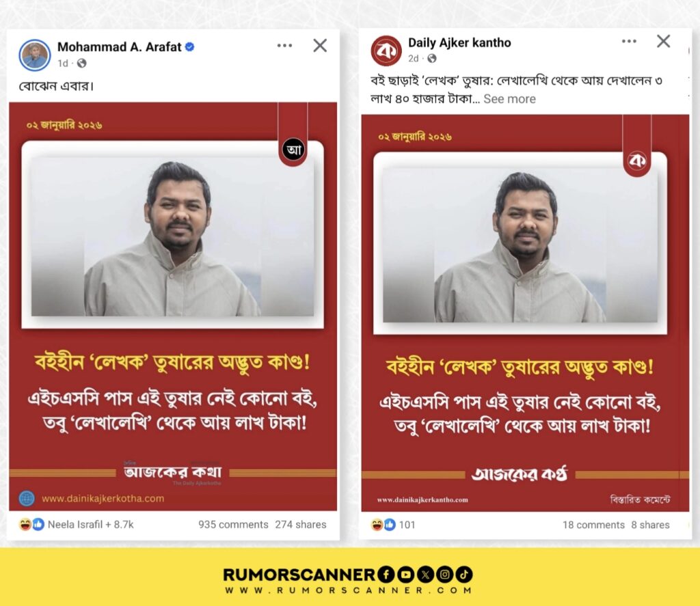Click the Rumor Scanner YouTube icon
Image resolution: width=700 pixels, height=606 pixels.
tap(405, 575)
